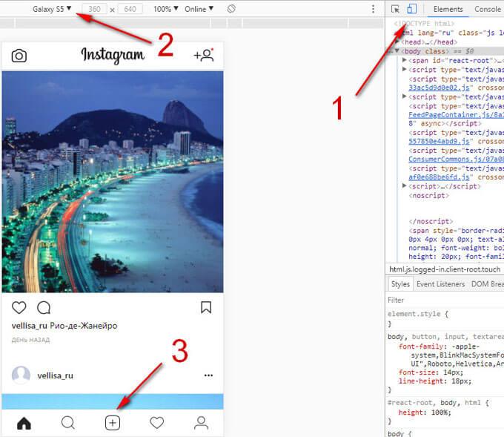Image resolution: width=504 pixels, height=437 pixels.
Task: Go to Instagram home tab
Action: pos(24,423)
